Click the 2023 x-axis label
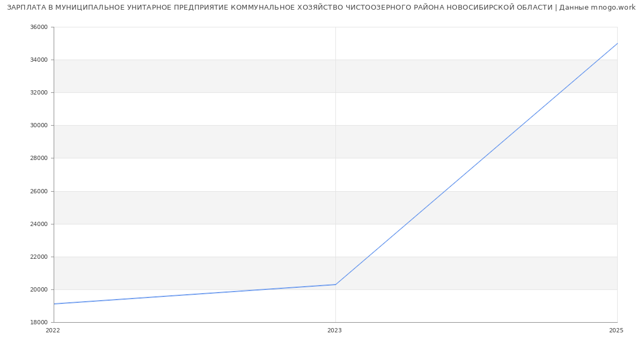This screenshot has height=349, width=644. (x=334, y=331)
